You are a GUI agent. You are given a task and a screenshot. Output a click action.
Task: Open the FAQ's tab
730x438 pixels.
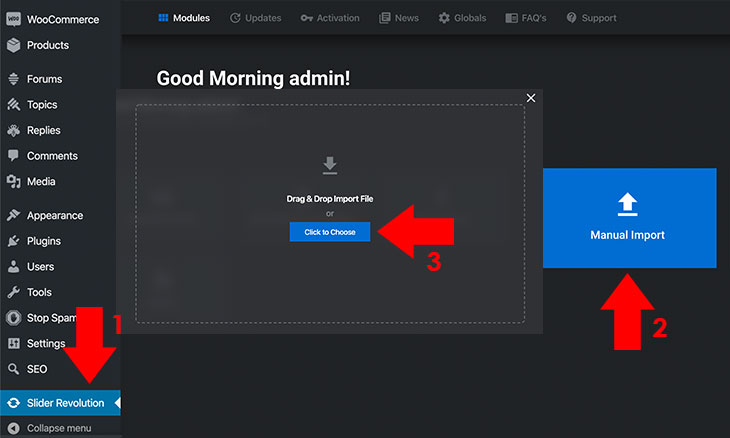526,18
